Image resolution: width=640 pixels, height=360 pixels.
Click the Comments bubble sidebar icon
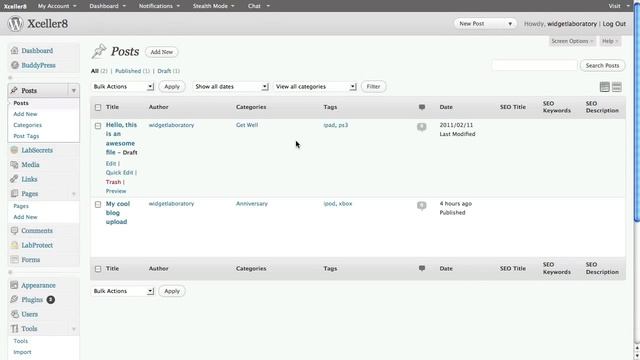pyautogui.click(x=14, y=231)
